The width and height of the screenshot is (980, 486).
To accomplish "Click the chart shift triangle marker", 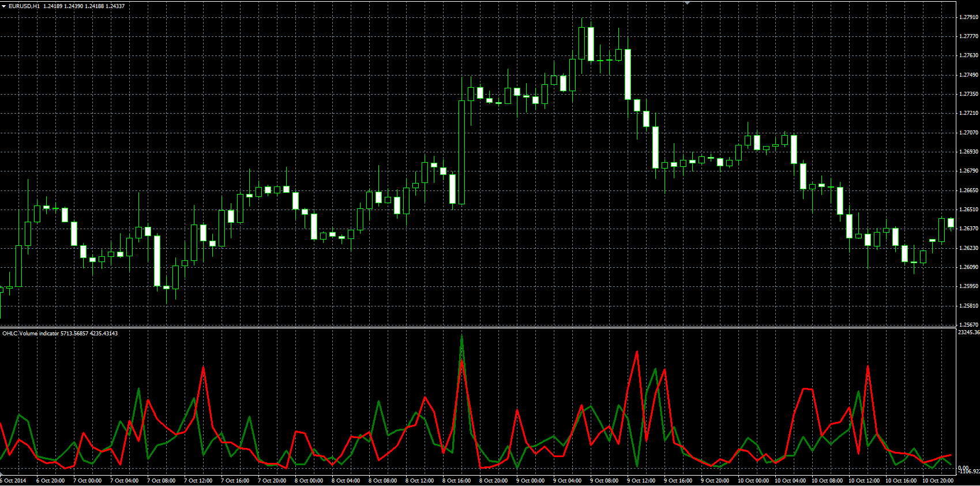I will click(x=687, y=3).
